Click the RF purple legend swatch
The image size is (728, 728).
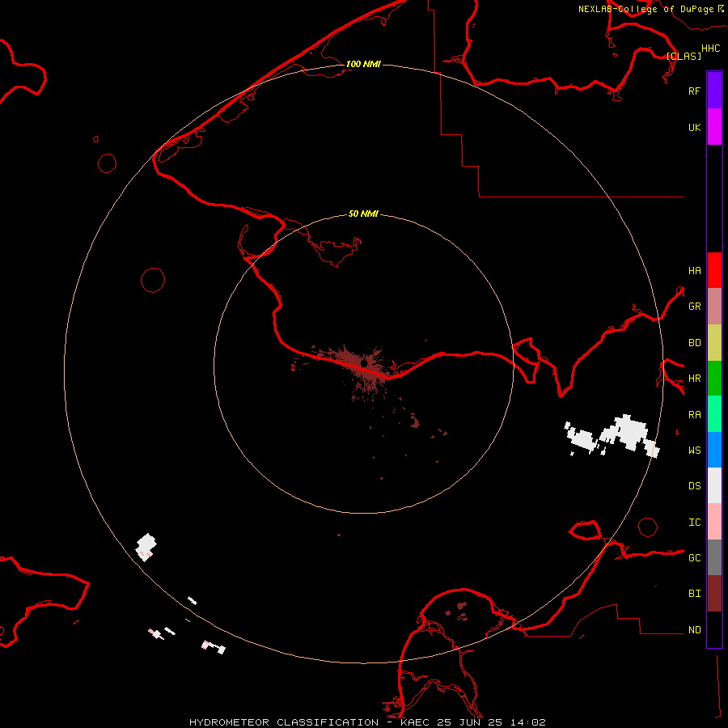click(x=714, y=91)
